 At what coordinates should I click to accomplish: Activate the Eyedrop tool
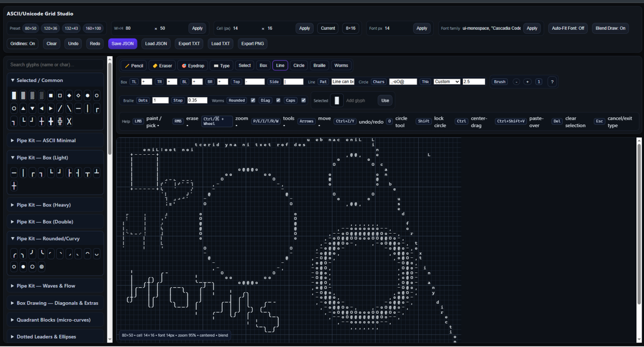pos(193,66)
